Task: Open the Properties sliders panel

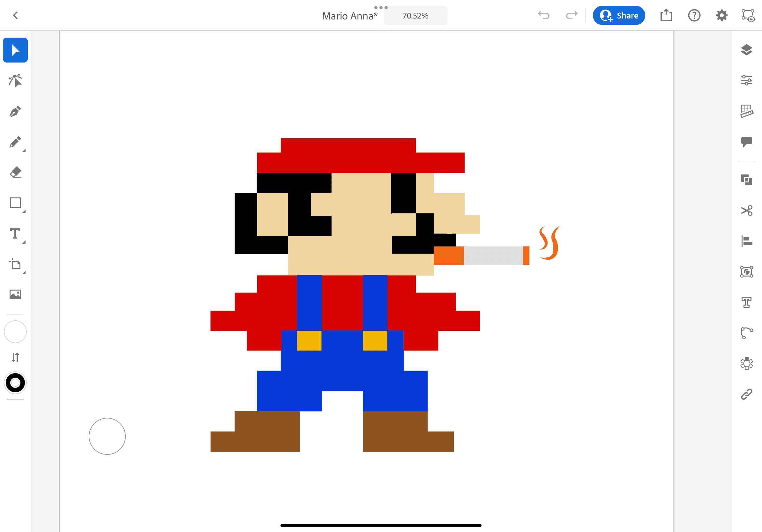Action: 746,80
